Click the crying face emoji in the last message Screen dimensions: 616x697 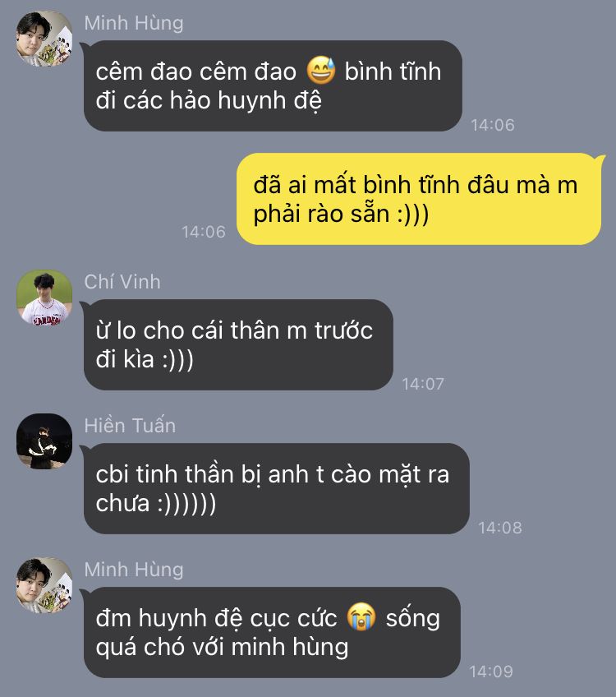361,616
